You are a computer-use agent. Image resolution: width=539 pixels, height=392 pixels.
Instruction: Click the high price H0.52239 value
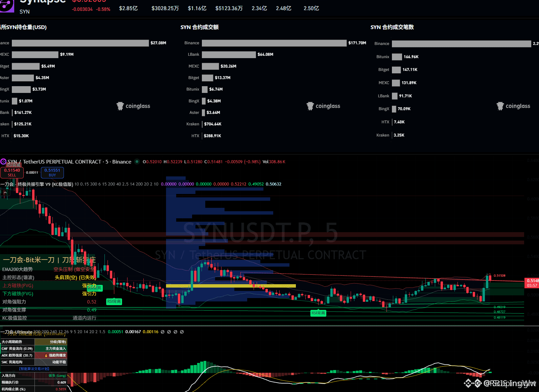click(173, 162)
